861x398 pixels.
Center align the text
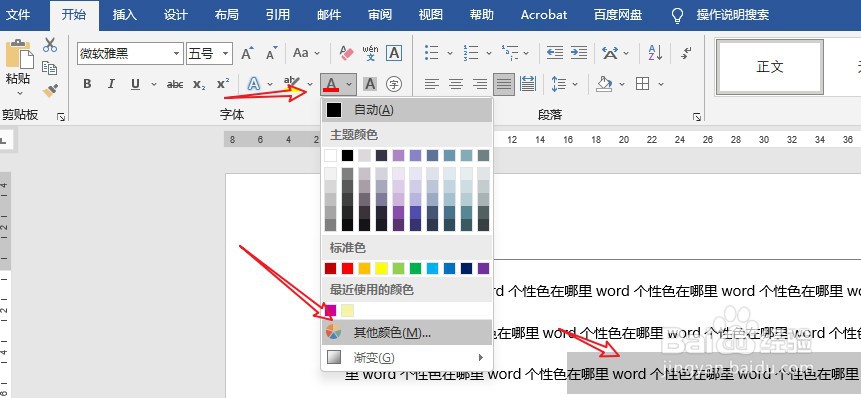(x=456, y=84)
